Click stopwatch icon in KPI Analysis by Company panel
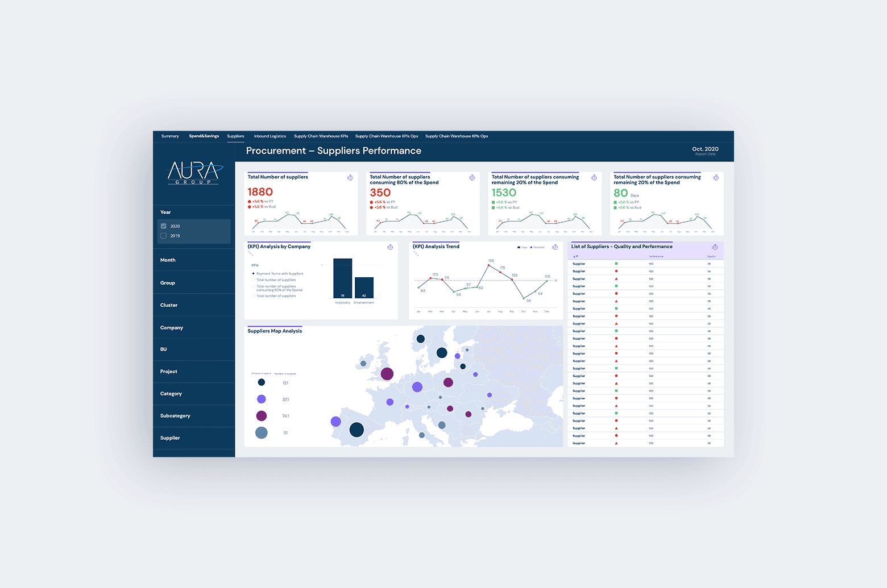887x588 pixels. click(390, 247)
